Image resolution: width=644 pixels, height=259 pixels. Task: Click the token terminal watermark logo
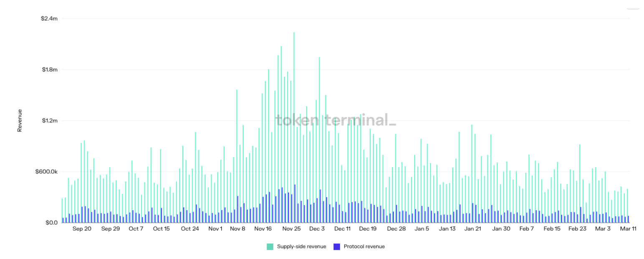click(x=335, y=120)
